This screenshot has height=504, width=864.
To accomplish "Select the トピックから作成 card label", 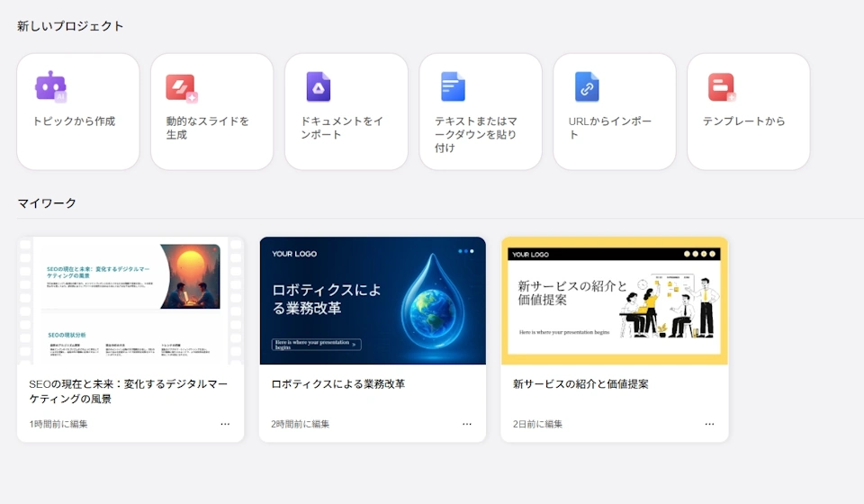I will pyautogui.click(x=75, y=121).
